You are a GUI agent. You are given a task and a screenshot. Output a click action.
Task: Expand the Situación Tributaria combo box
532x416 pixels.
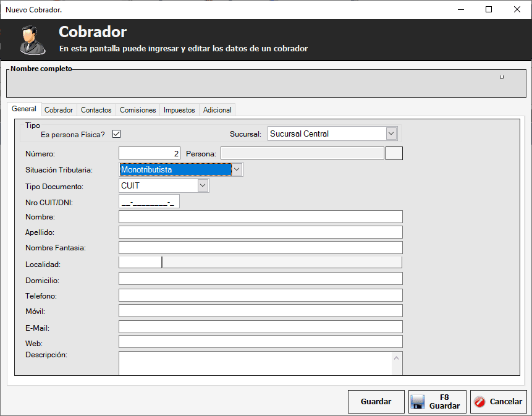(237, 169)
